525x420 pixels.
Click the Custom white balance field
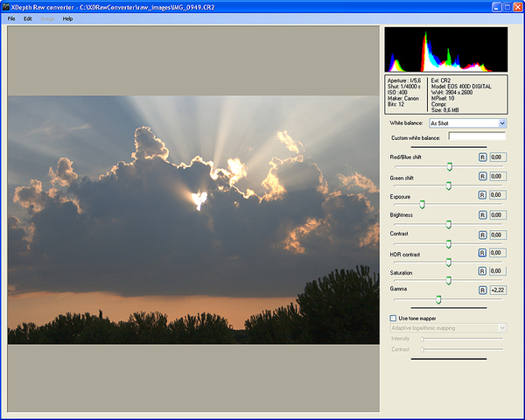click(x=477, y=136)
